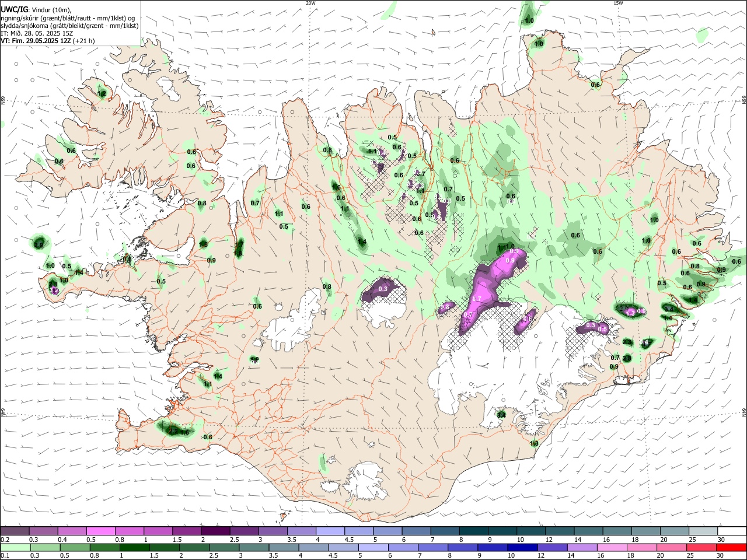
Task: Click the bright pink 0.5–0.8 snow legend swatch
Action: (100, 531)
